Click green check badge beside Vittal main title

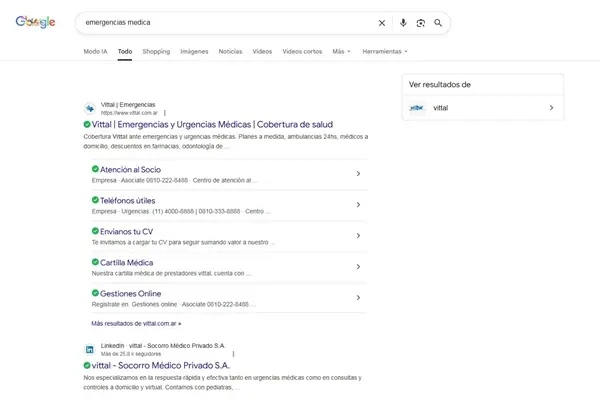tap(87, 124)
